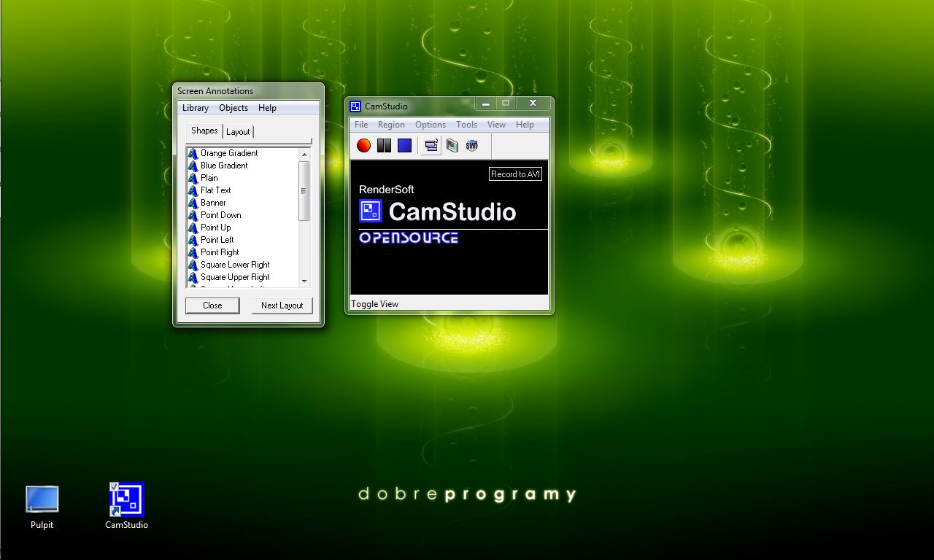The image size is (934, 560).
Task: Click the shapes list scroll-up arrow
Action: click(x=304, y=154)
